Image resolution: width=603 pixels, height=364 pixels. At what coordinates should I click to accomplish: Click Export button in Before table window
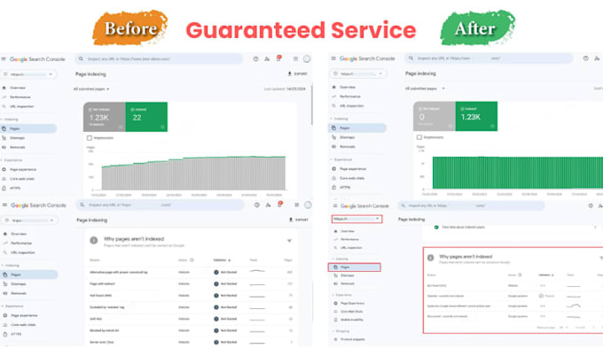[299, 220]
